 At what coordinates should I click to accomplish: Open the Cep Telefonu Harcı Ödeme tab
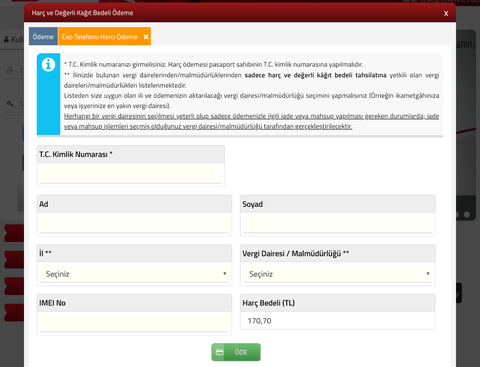100,36
